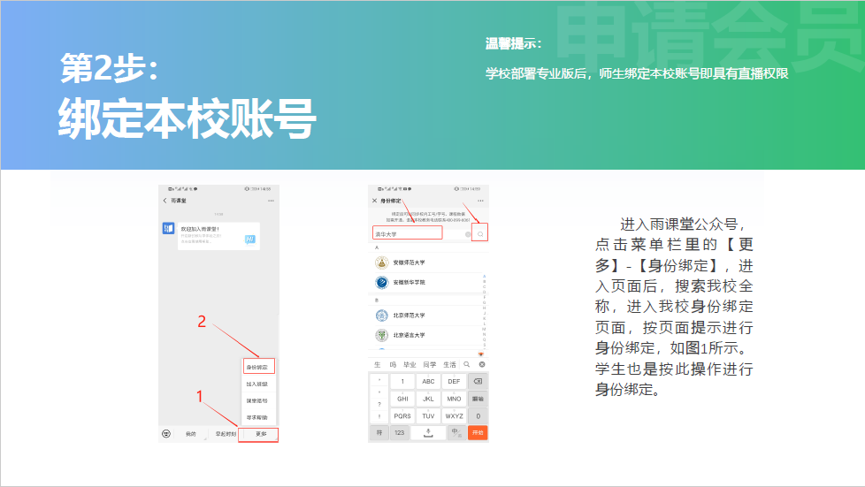This screenshot has height=487, width=865.
Task: Tap the keyboard switch icon in chat bar
Action: pos(166,434)
